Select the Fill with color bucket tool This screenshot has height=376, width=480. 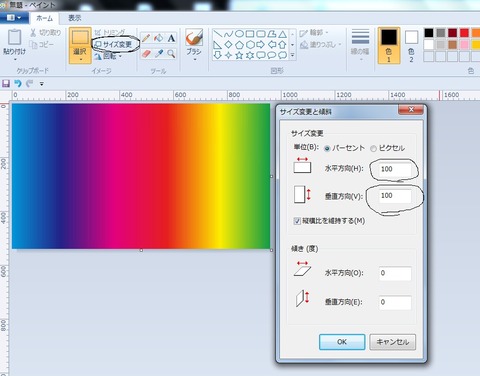[x=159, y=38]
